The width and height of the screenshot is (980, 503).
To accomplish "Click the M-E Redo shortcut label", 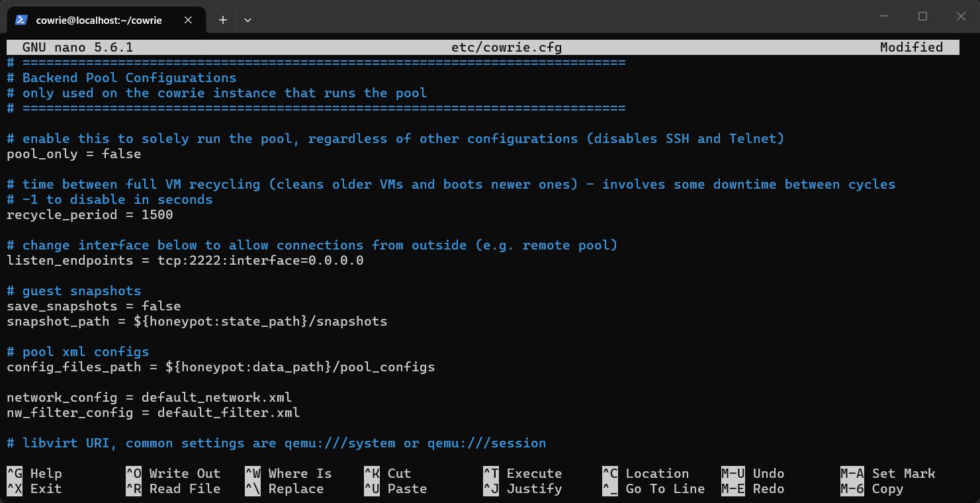I will [x=753, y=489].
